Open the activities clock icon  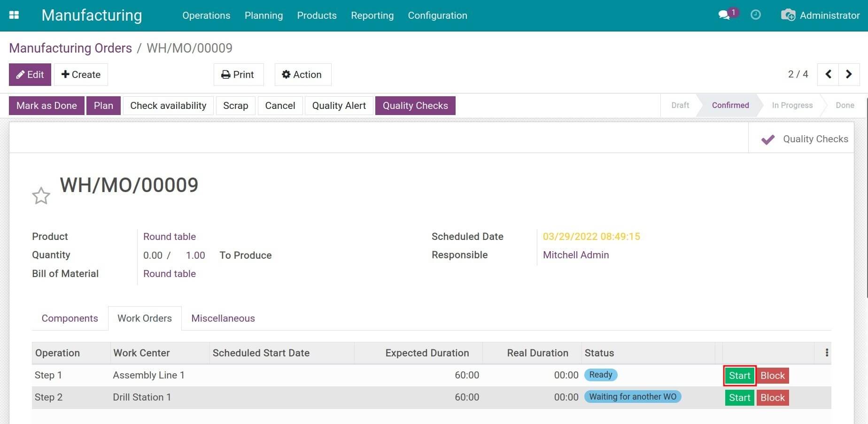[x=755, y=15]
